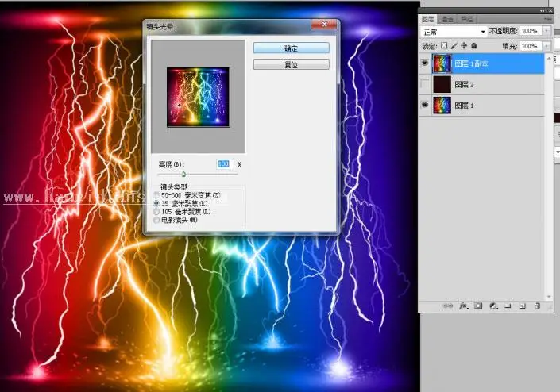Open the 正常 blend mode dropdown
This screenshot has width=560, height=392.
454,32
